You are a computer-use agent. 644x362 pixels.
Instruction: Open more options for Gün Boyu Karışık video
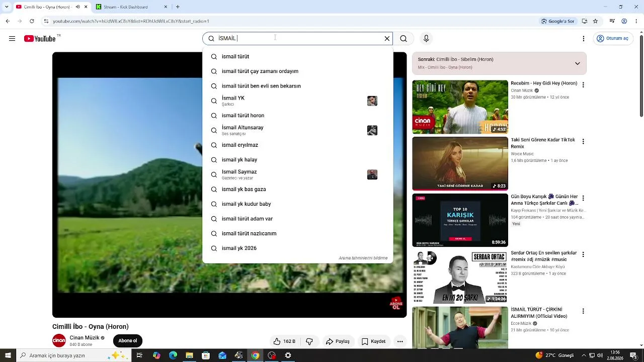pyautogui.click(x=583, y=198)
